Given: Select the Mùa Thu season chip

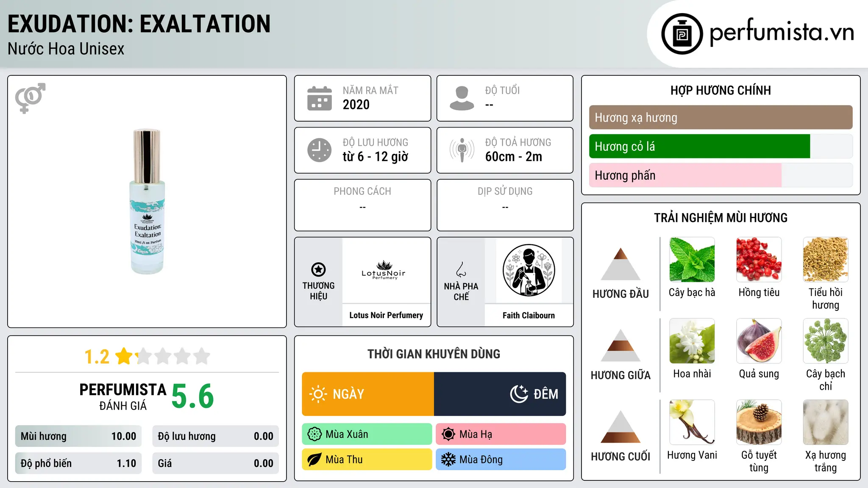Looking at the screenshot, I should click(367, 460).
